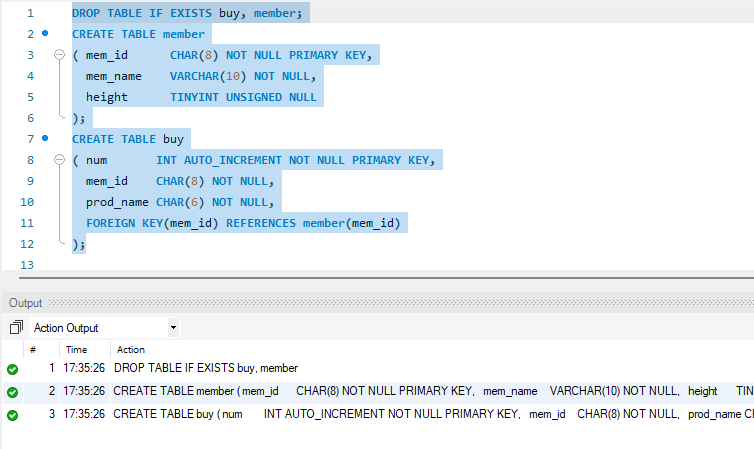754x449 pixels.
Task: Click the copy output icon beside Action Output
Action: click(x=16, y=327)
